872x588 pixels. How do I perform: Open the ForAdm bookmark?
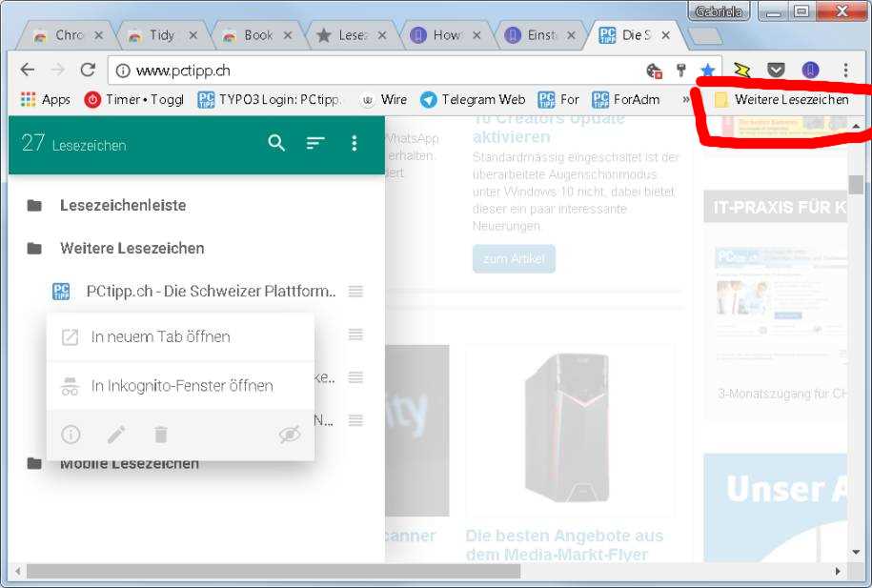[625, 99]
